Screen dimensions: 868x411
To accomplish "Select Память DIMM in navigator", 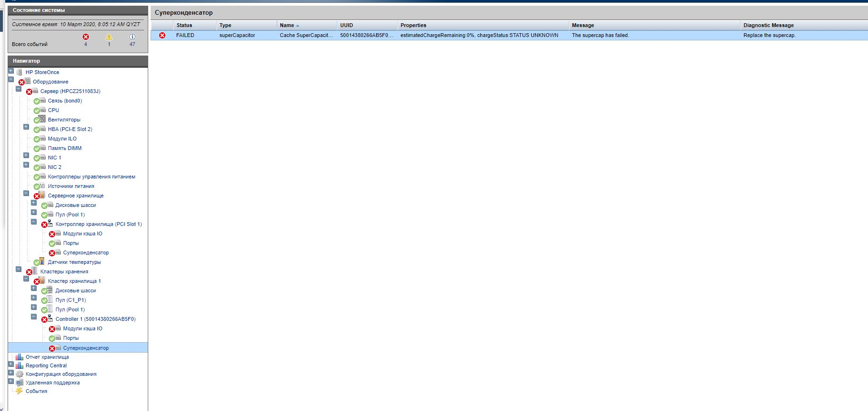I will tap(65, 148).
